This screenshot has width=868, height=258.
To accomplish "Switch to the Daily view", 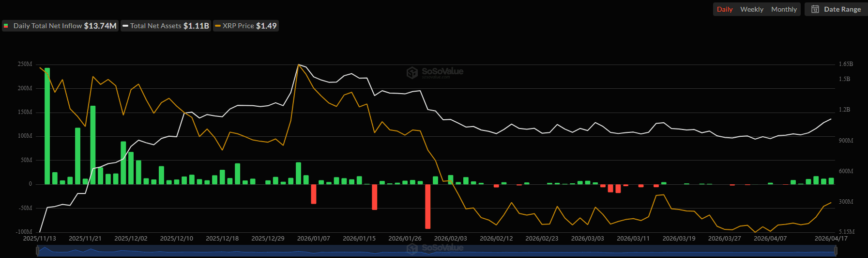I will point(724,9).
